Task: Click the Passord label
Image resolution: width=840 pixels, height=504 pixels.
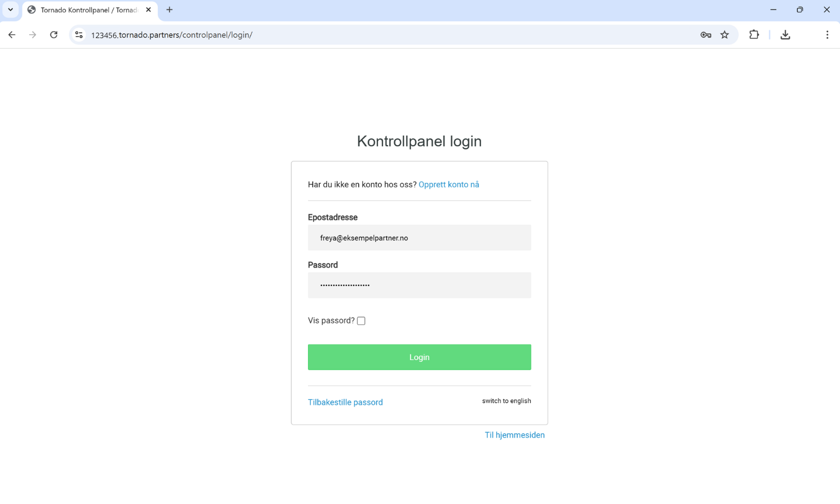Action: (x=323, y=265)
